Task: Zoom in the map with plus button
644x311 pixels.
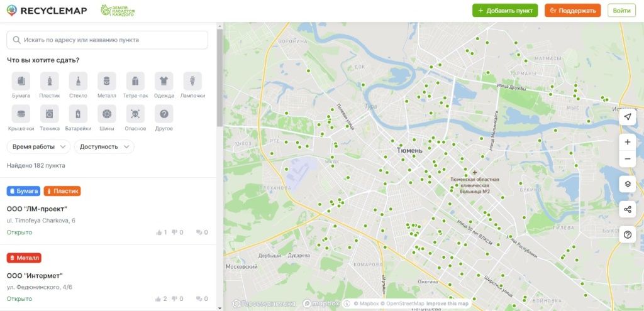Action: 627,142
